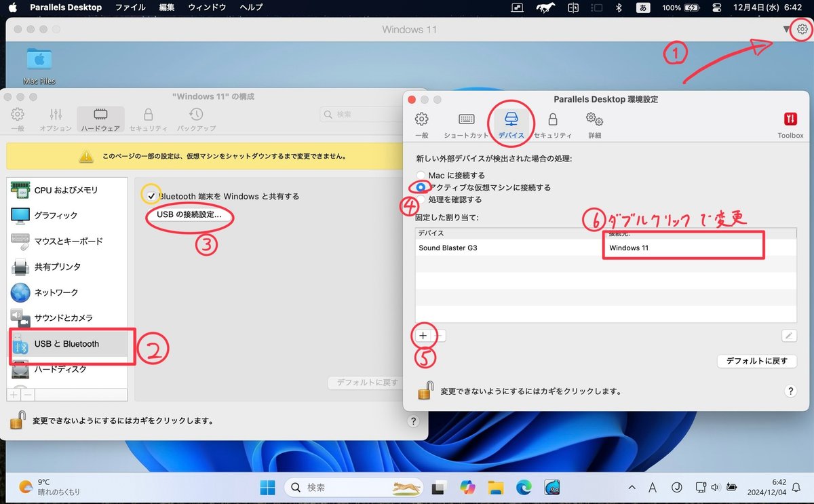The width and height of the screenshot is (814, 504).
Task: Click the running horse menu bar icon
Action: 545,7
